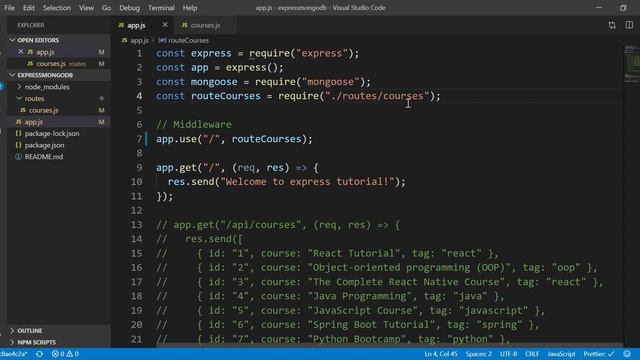
Task: Open the Help menu
Action: (190, 8)
